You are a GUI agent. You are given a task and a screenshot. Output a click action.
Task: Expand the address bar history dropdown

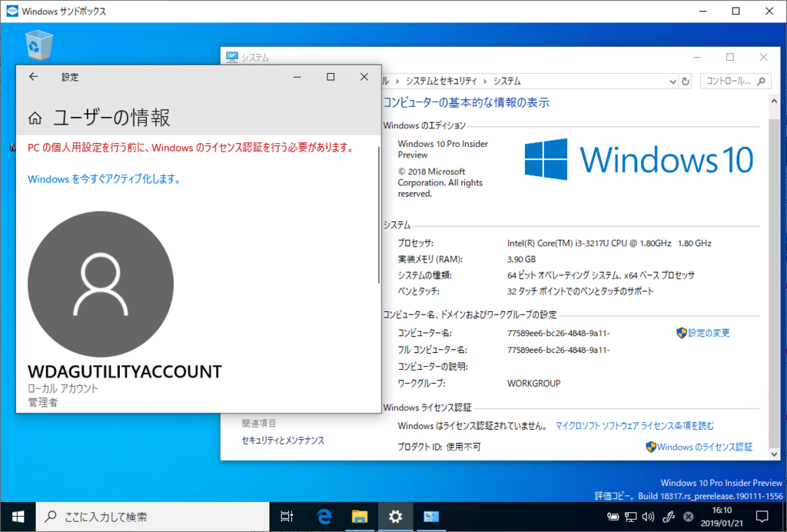pos(673,81)
